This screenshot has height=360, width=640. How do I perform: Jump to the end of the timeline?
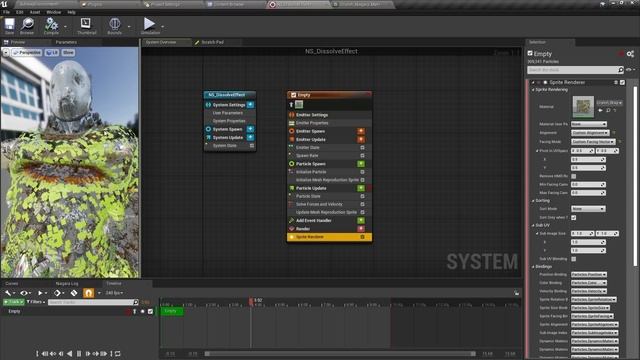pyautogui.click(x=104, y=353)
